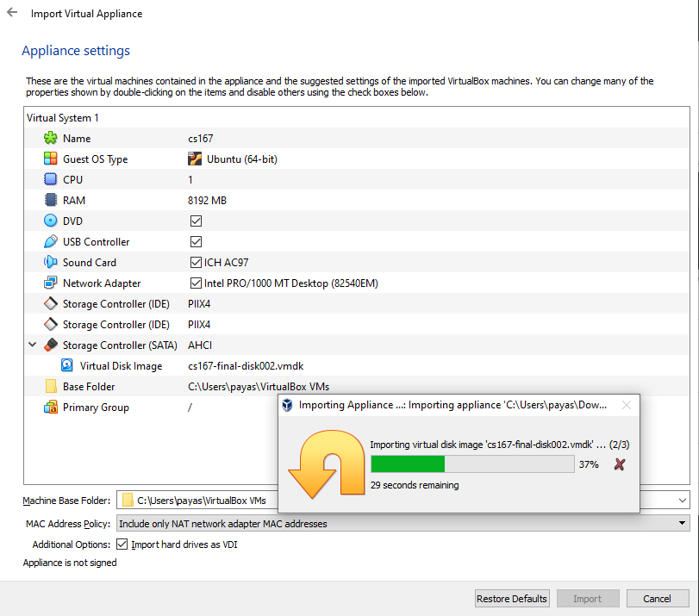Click the RAM memory icon

pos(50,200)
